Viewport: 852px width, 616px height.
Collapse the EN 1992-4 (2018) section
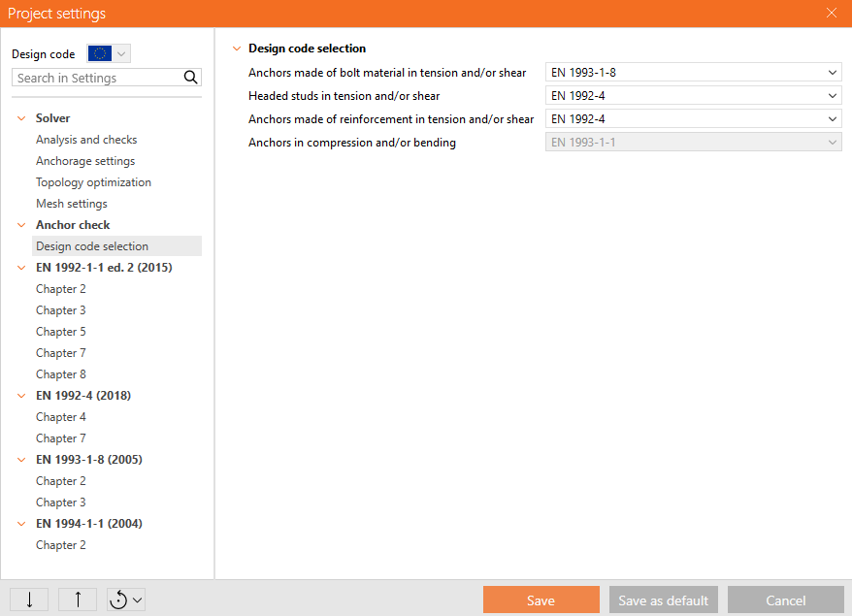(x=21, y=396)
